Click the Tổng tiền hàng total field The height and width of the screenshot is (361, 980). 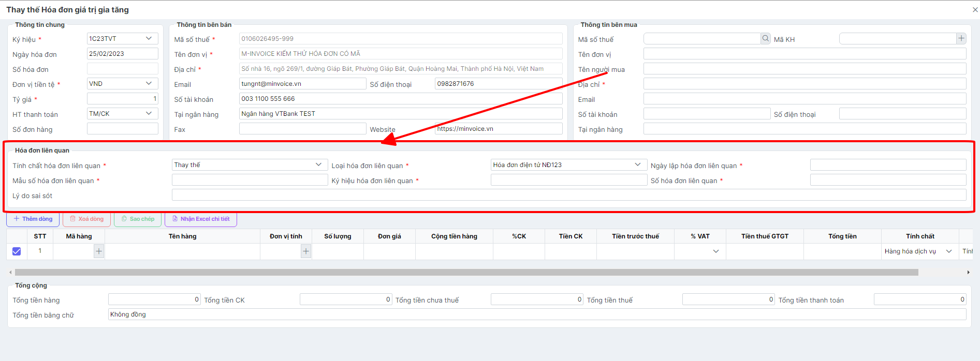tap(154, 299)
